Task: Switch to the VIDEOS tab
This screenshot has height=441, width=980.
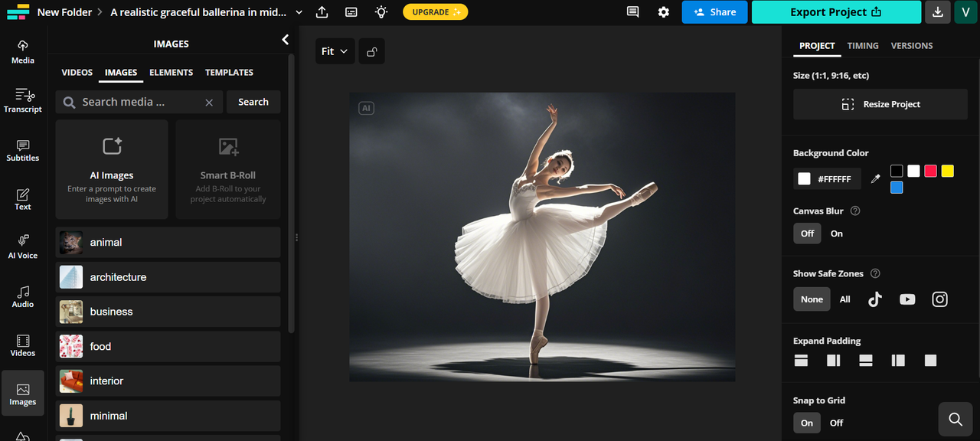Action: click(77, 72)
